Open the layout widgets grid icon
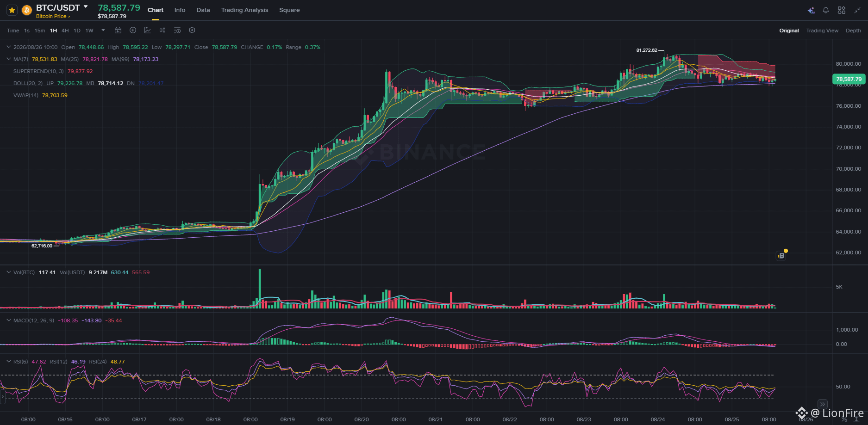 pyautogui.click(x=842, y=10)
